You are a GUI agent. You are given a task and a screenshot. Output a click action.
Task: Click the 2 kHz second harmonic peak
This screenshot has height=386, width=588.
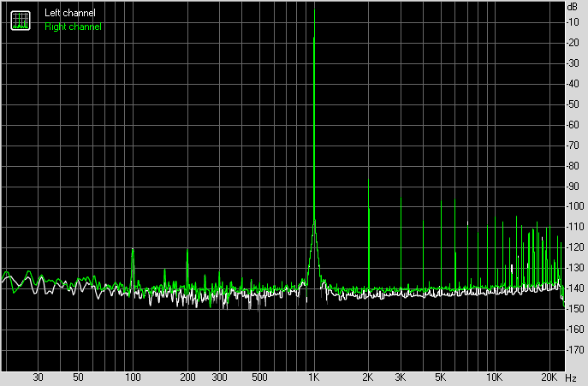369,181
